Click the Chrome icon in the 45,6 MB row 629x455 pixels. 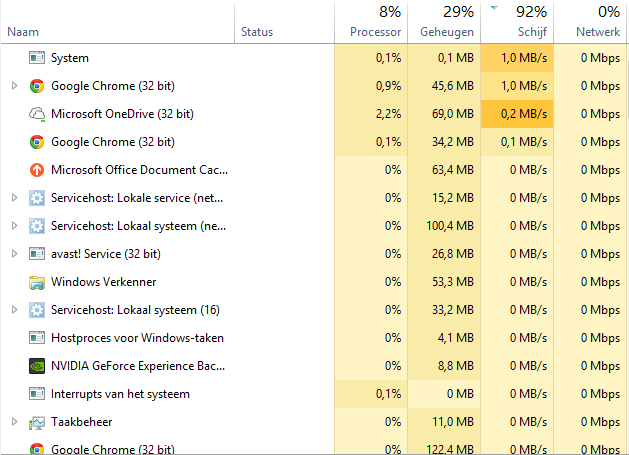(x=37, y=86)
